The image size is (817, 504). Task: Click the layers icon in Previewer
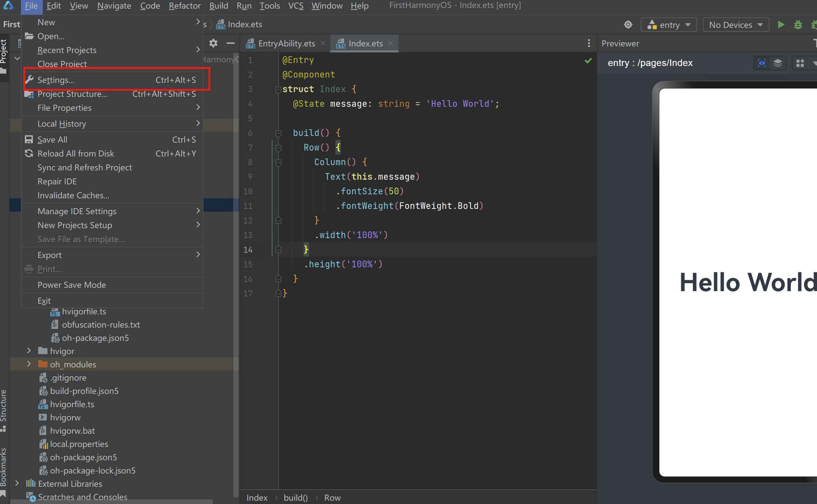778,63
